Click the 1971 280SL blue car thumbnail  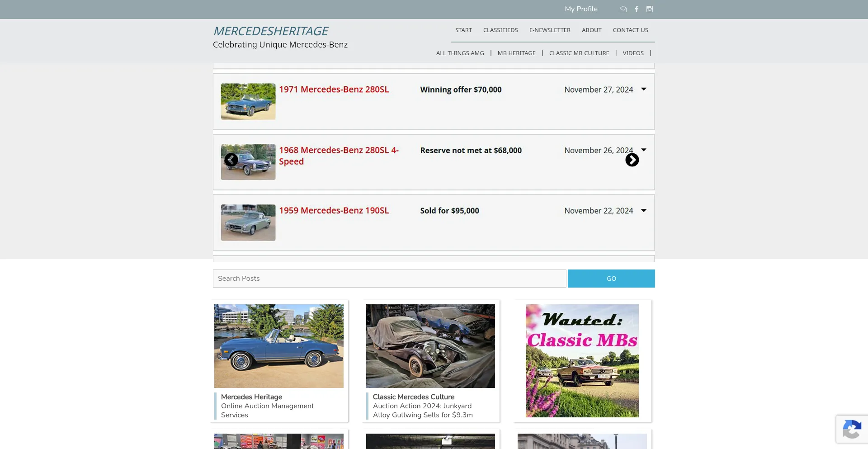(x=248, y=101)
